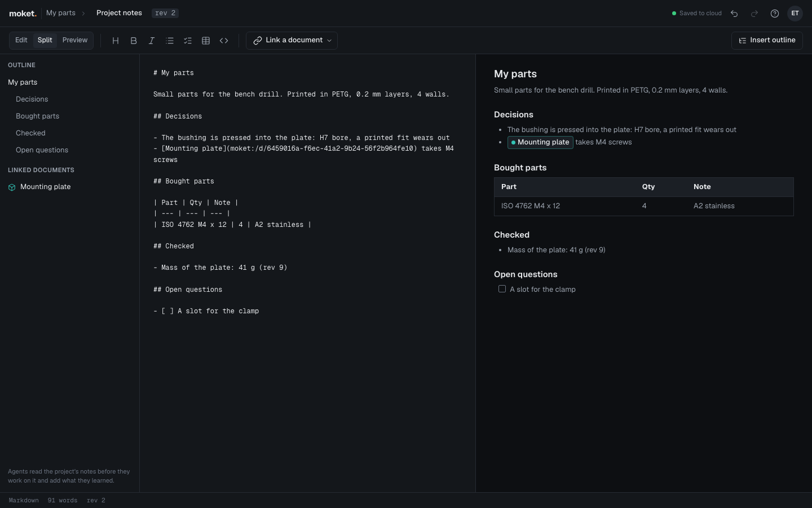The height and width of the screenshot is (508, 812).
Task: Open the ET user avatar menu
Action: [795, 14]
